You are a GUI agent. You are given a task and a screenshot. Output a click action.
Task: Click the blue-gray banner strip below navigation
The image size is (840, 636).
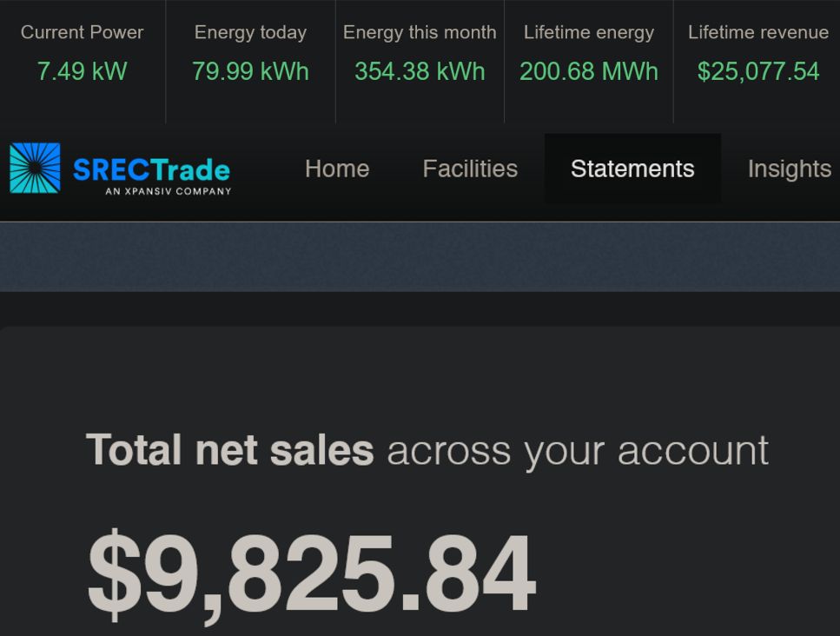click(420, 257)
